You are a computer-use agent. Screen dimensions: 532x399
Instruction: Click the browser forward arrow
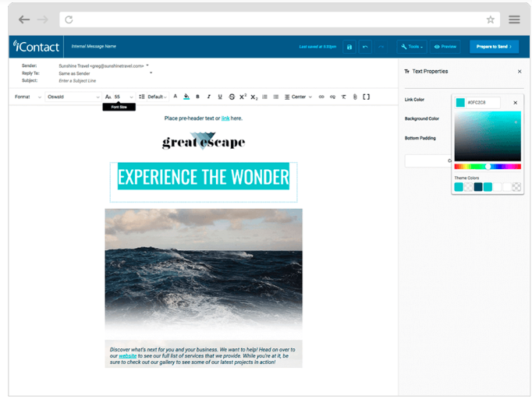(x=43, y=19)
